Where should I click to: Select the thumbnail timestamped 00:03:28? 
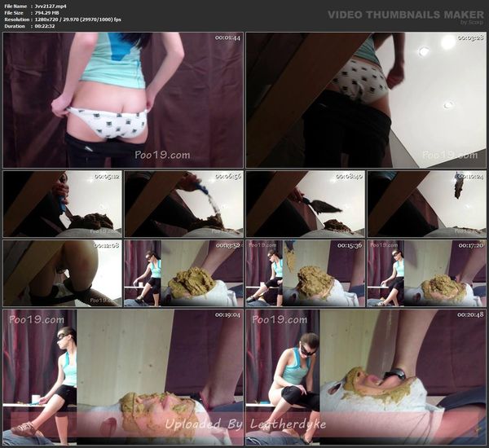coord(366,99)
